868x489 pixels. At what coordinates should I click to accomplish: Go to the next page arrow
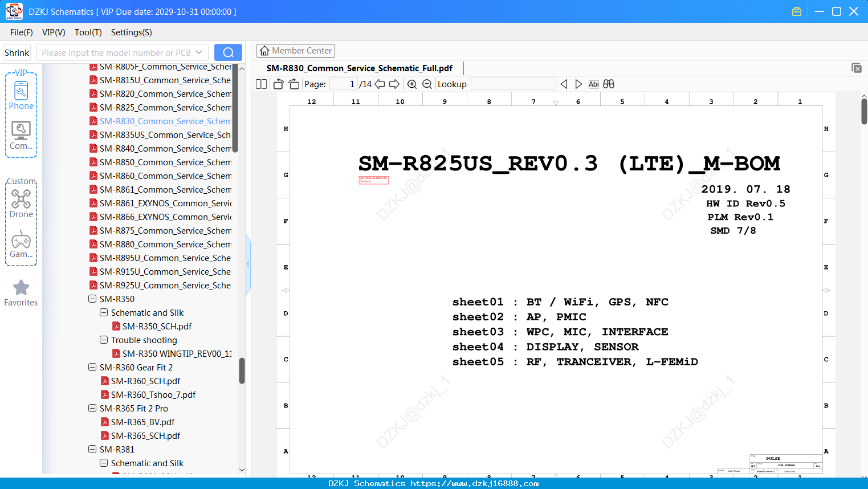tap(394, 84)
